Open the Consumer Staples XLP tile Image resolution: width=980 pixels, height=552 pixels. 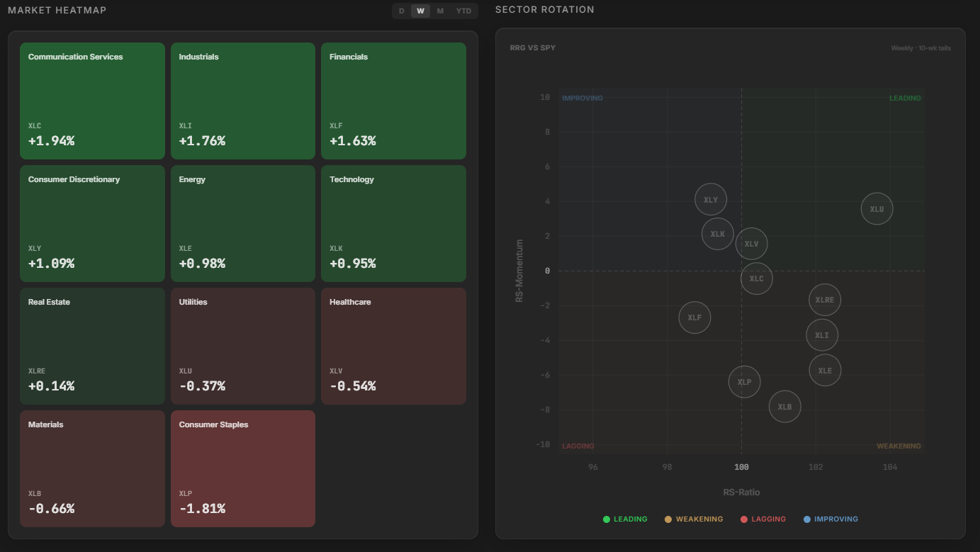pos(243,468)
